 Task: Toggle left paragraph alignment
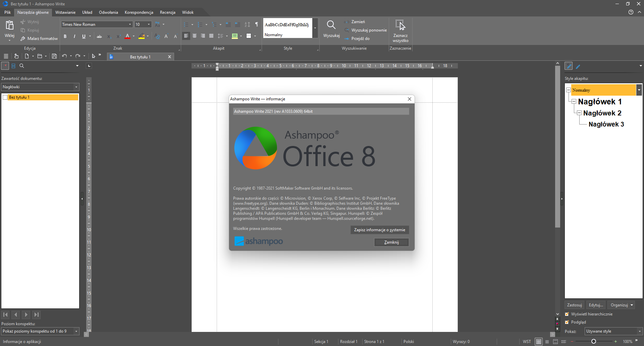coord(186,36)
